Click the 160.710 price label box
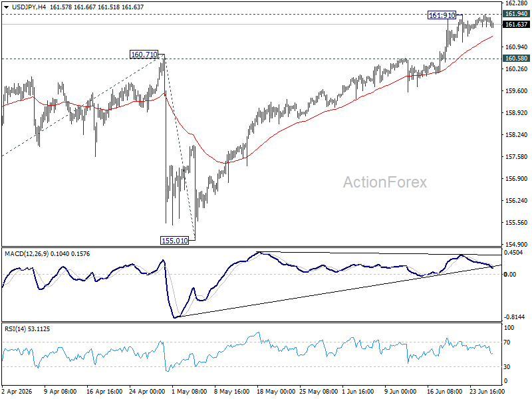Screen dimensions: 532x399 tap(144, 55)
